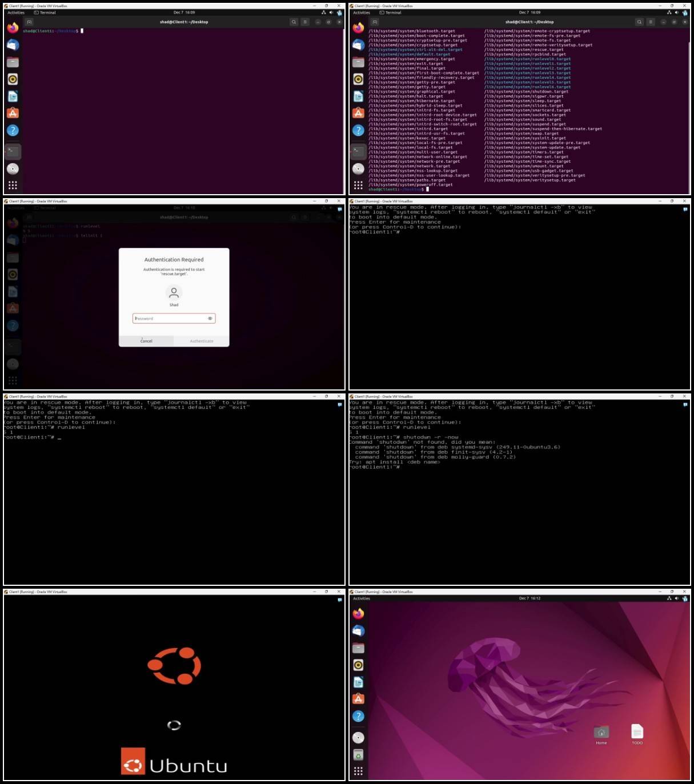Click the spinner on the Ubuntu boot splash
Screen dimensions: 694x784
(x=174, y=725)
